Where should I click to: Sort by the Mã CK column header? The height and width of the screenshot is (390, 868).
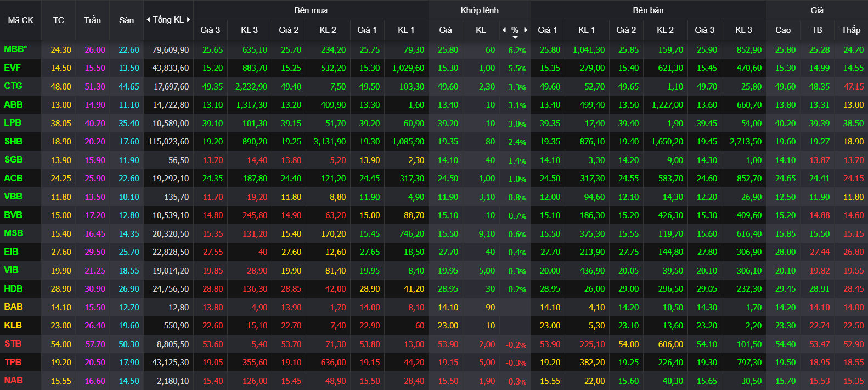(x=21, y=20)
